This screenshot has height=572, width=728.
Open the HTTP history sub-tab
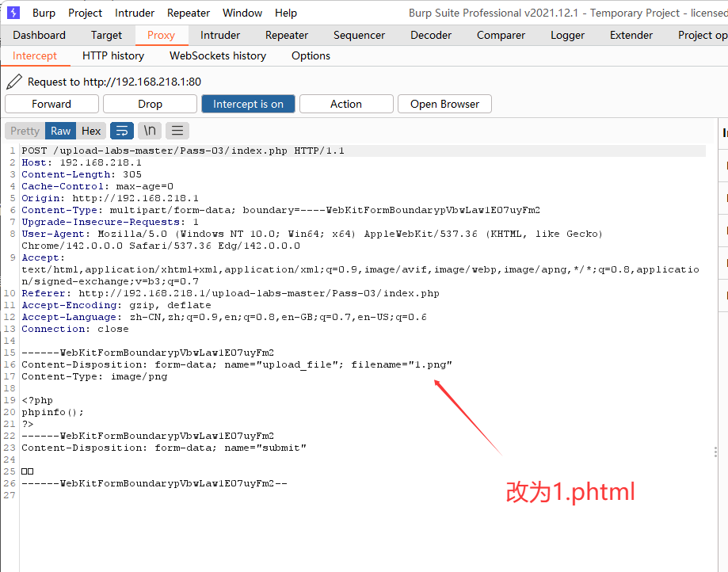pos(113,55)
